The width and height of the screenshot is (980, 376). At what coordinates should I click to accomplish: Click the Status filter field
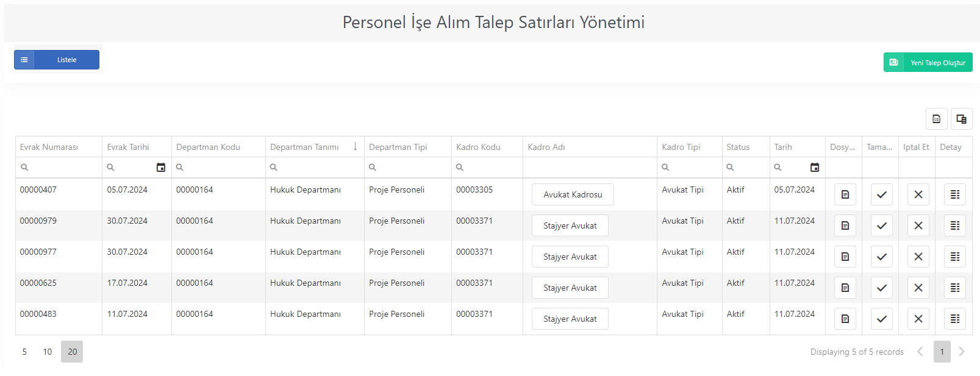click(x=746, y=168)
